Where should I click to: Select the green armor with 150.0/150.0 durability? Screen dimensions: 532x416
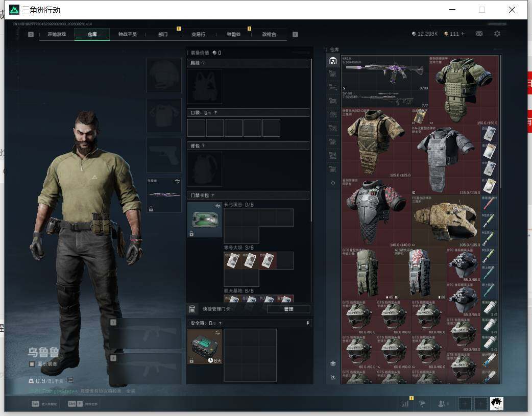(x=464, y=90)
